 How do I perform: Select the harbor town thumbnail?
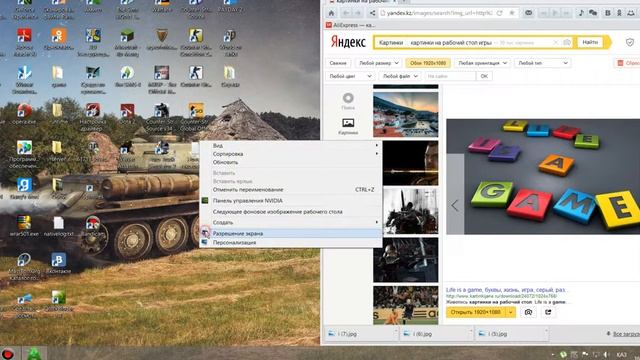[x=405, y=115]
